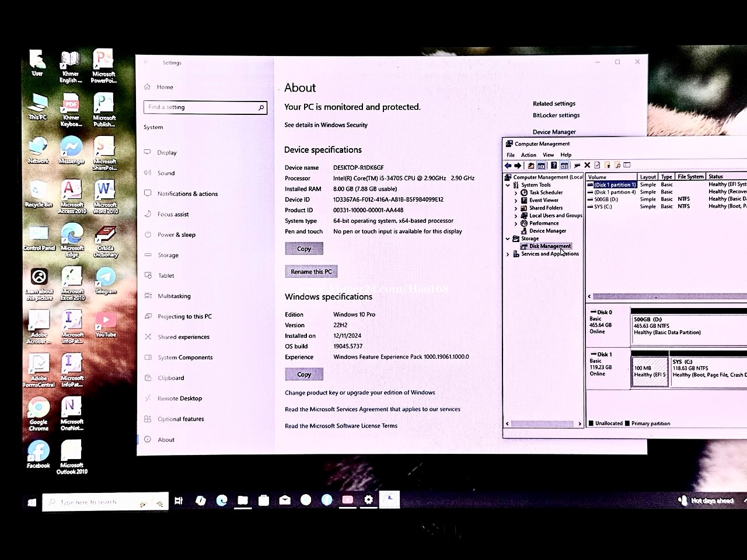This screenshot has height=560, width=747.
Task: Click Windows Start button on taskbar
Action: point(32,502)
